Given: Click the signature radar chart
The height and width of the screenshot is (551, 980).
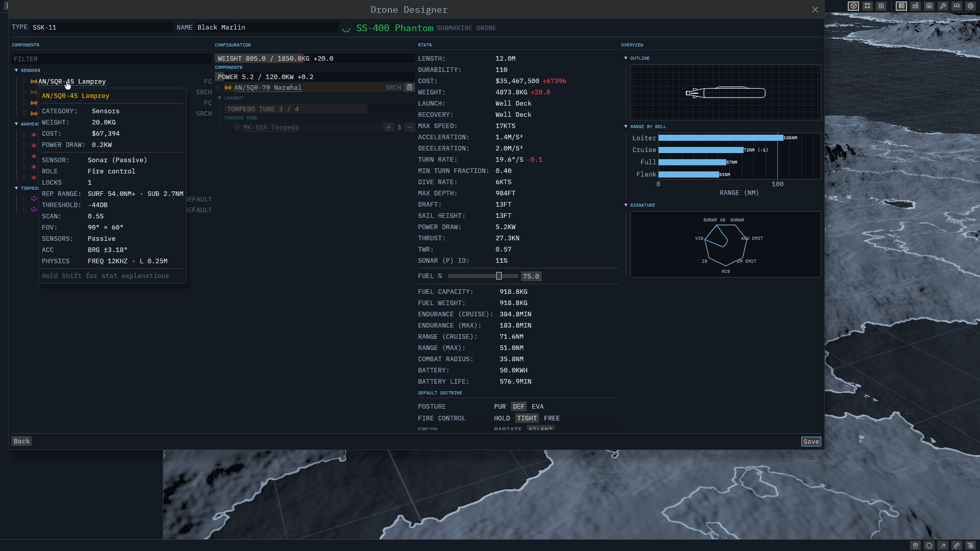Looking at the screenshot, I should click(725, 244).
